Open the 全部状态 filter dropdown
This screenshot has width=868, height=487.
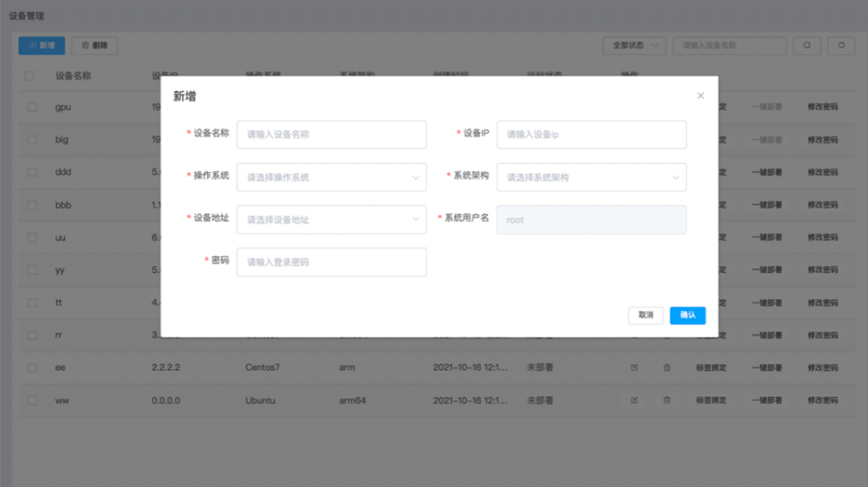[634, 45]
